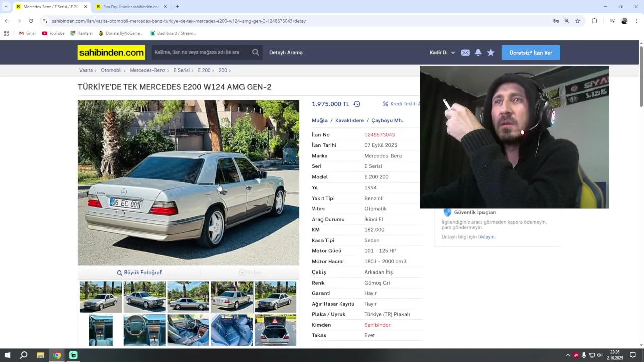Reload the page

coord(31,21)
